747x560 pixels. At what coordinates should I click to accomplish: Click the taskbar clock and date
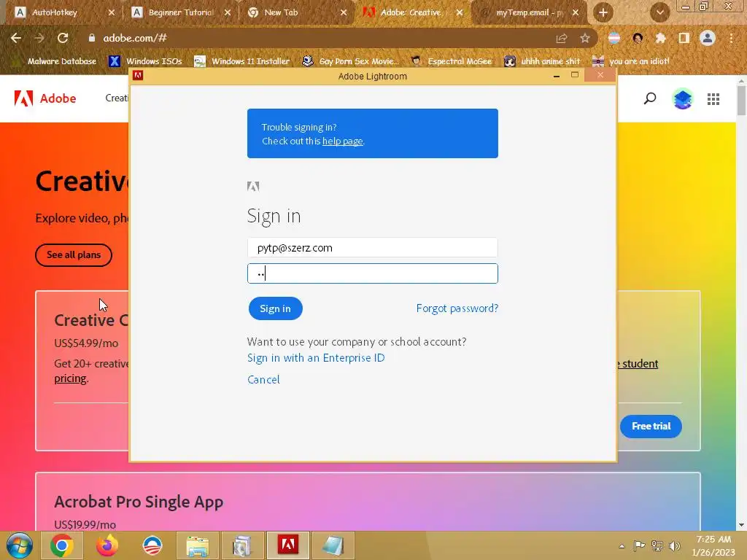[x=713, y=545]
